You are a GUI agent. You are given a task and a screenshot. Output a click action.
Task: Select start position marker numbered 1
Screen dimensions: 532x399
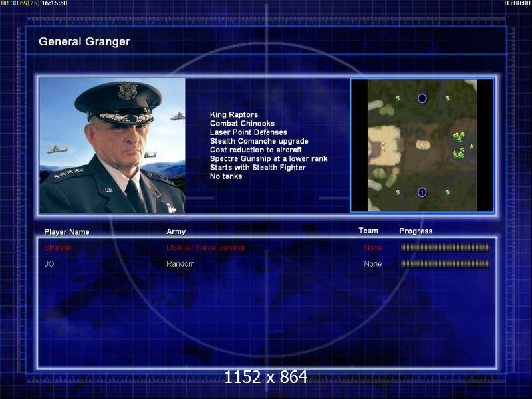[x=422, y=192]
